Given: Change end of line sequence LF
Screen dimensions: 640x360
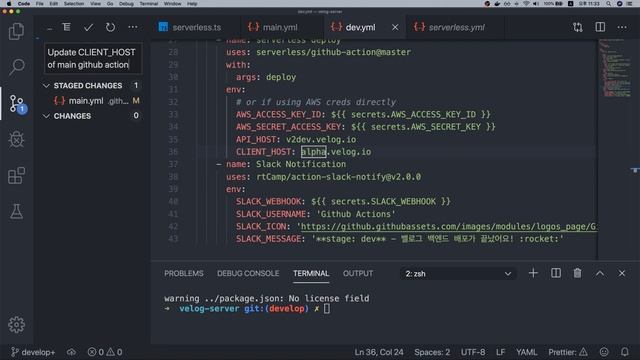Looking at the screenshot, I should tap(500, 352).
